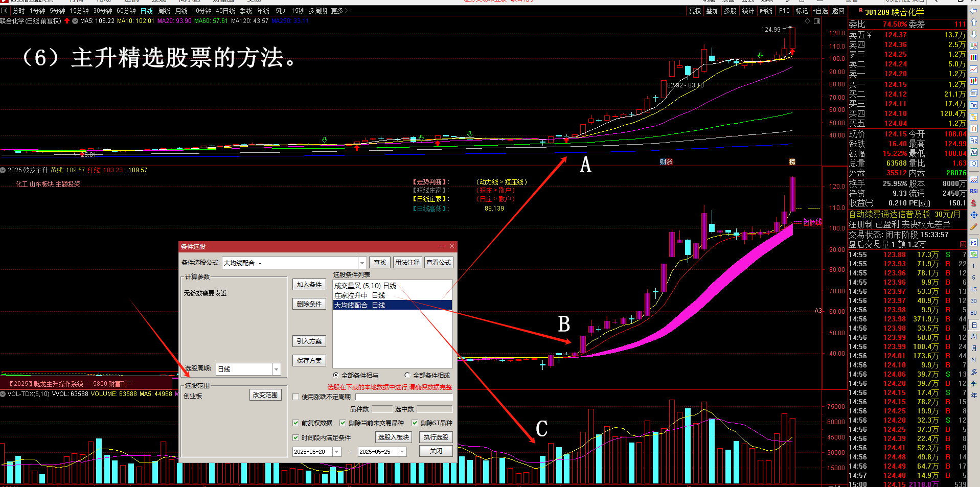Click the 画线 toolbar button
Screen dimensions: 980x487
point(766,10)
